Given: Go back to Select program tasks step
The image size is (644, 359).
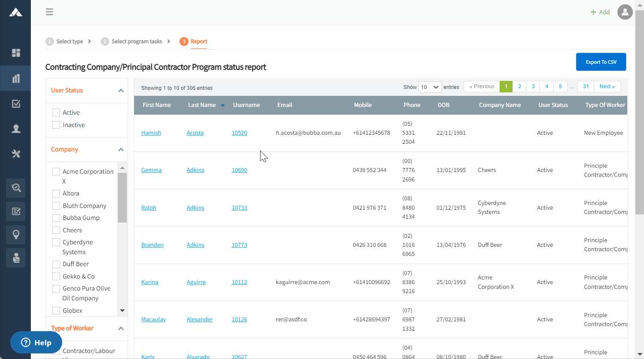Looking at the screenshot, I should (x=136, y=42).
